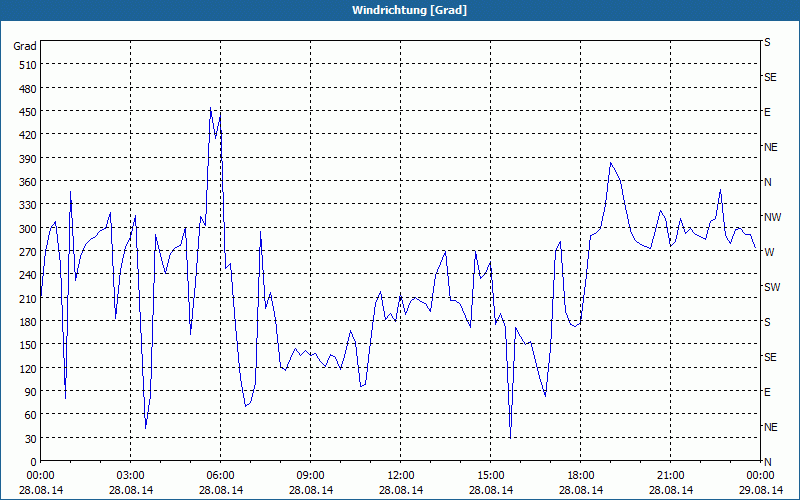Click the NE compass label beside the 390 gridline

(x=771, y=147)
